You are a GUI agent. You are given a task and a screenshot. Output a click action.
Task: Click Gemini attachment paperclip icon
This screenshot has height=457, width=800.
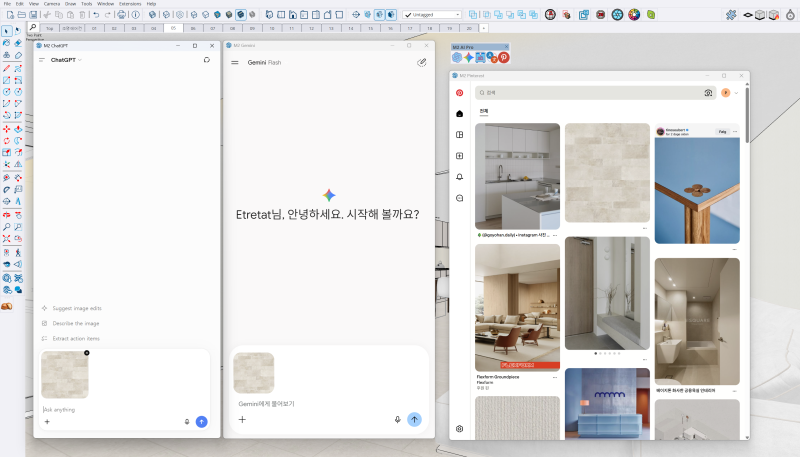pyautogui.click(x=421, y=62)
